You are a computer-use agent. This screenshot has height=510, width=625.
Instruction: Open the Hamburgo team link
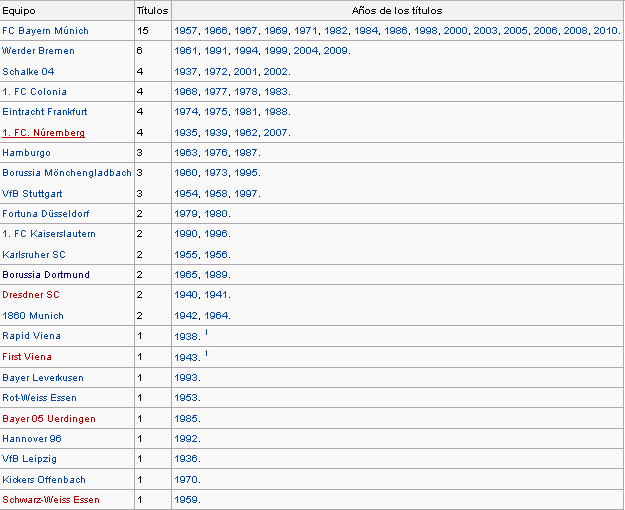point(26,153)
